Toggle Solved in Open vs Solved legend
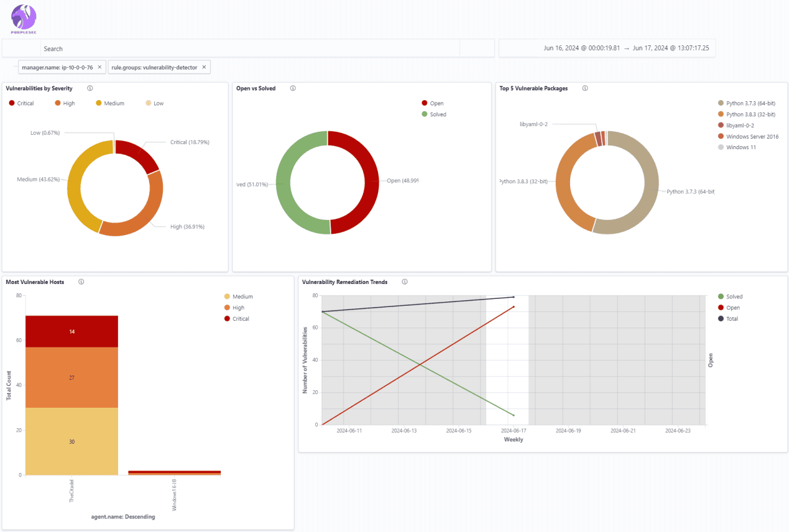The width and height of the screenshot is (789, 532). [438, 114]
